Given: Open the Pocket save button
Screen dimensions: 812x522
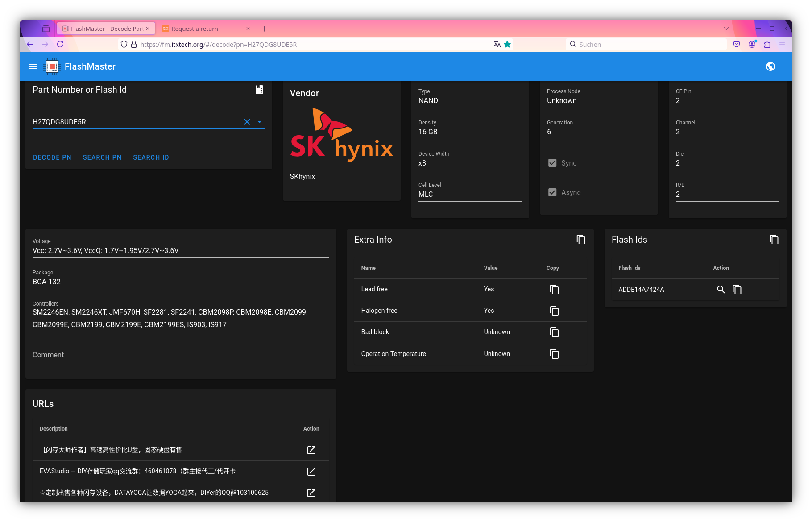Looking at the screenshot, I should 737,44.
